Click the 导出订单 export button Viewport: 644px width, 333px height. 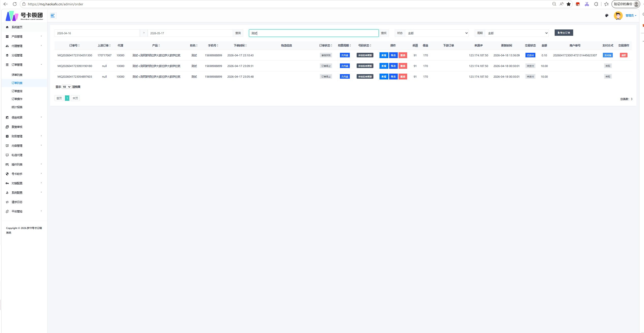564,33
